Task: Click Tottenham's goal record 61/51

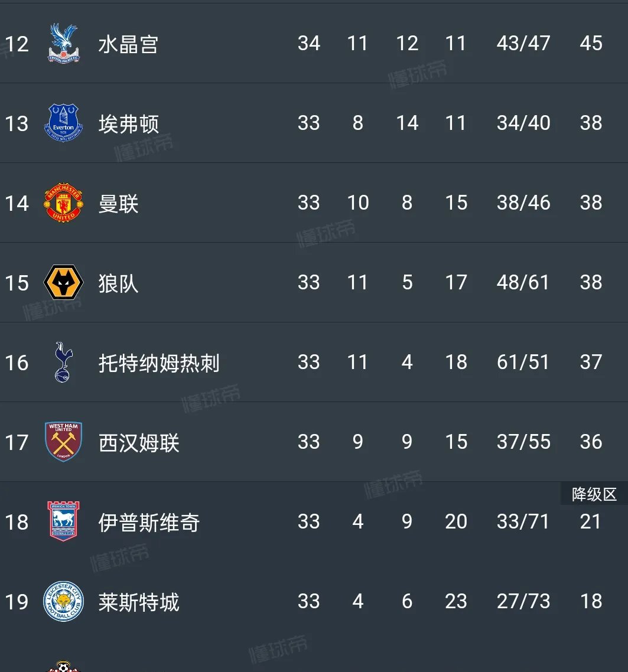Action: point(522,362)
